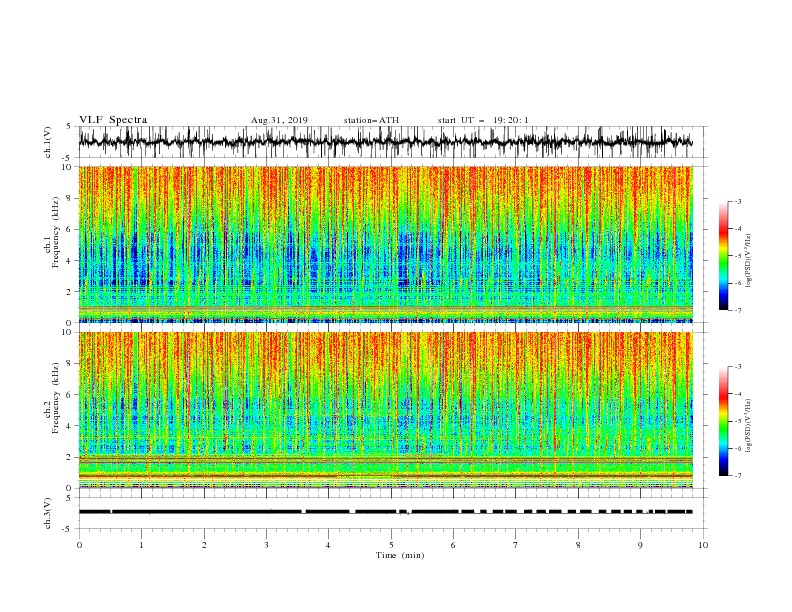Click the date 'Aug.31, 2019'
792x612 pixels.
point(279,120)
